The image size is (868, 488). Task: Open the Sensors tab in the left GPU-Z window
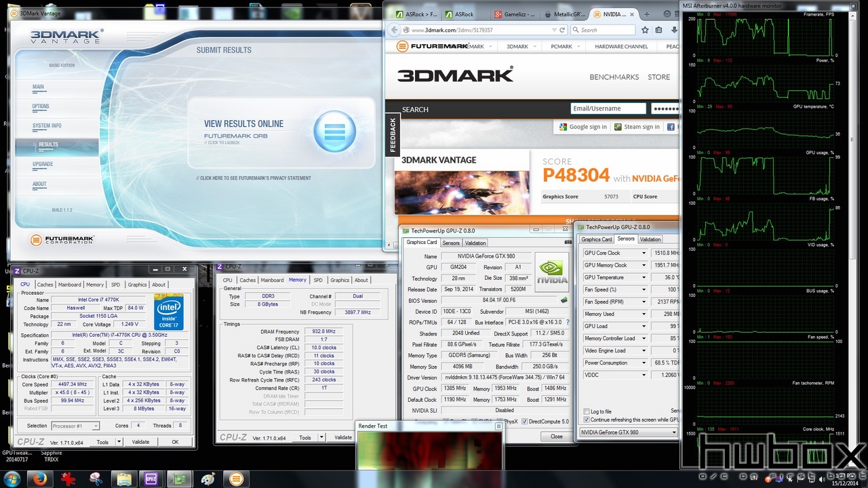point(451,243)
